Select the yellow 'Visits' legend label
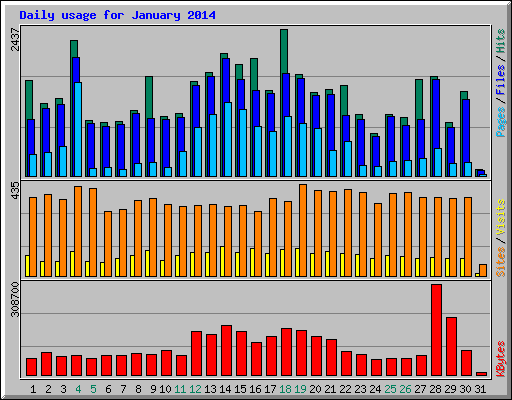Screen dimensions: 512x400 (x=501, y=217)
